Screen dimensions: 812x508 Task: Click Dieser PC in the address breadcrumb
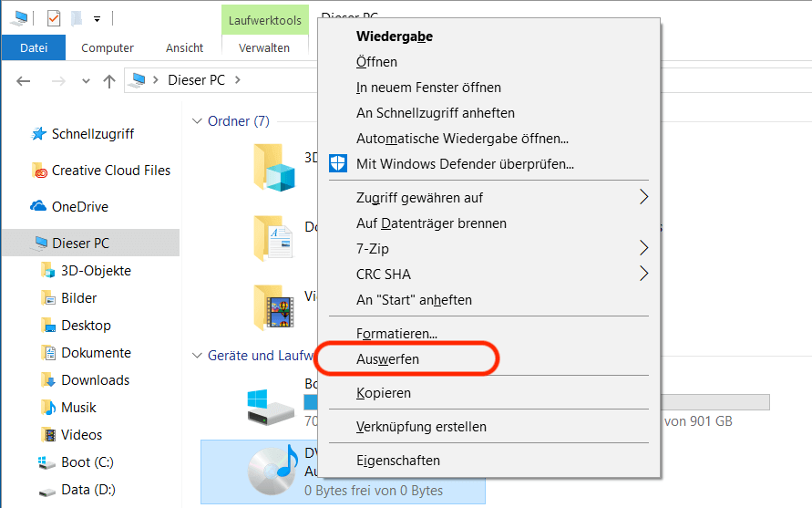pos(196,80)
